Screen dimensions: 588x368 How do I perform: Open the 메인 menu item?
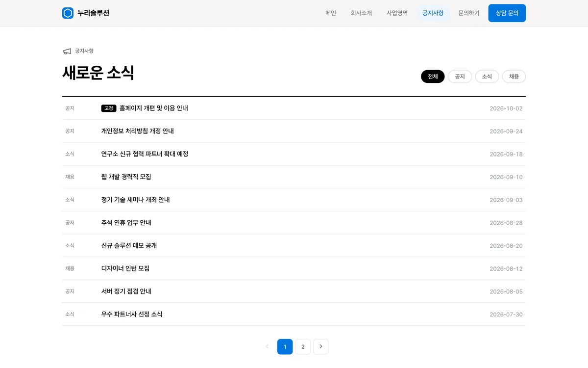click(331, 13)
